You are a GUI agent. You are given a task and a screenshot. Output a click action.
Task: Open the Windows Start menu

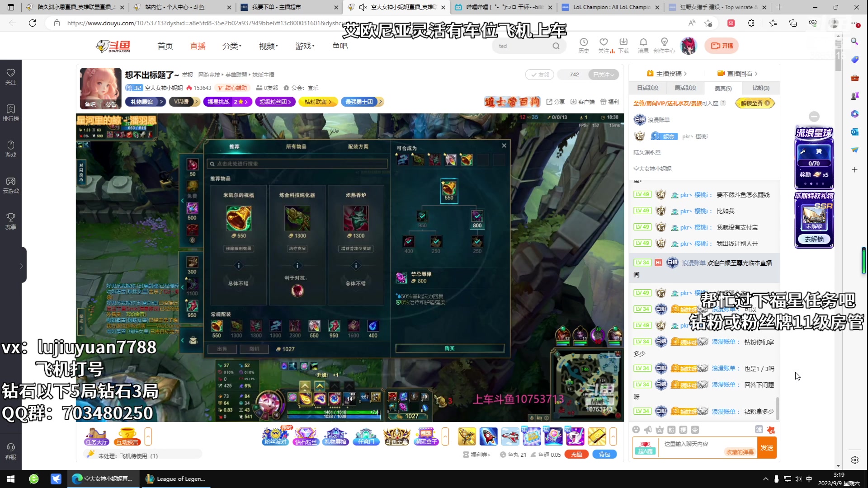11,479
